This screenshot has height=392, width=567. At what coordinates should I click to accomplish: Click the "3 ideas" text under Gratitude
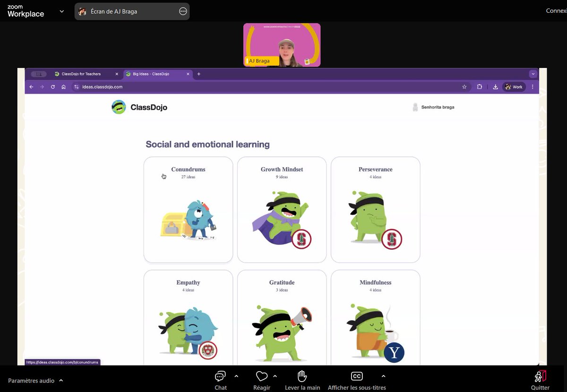pyautogui.click(x=282, y=290)
